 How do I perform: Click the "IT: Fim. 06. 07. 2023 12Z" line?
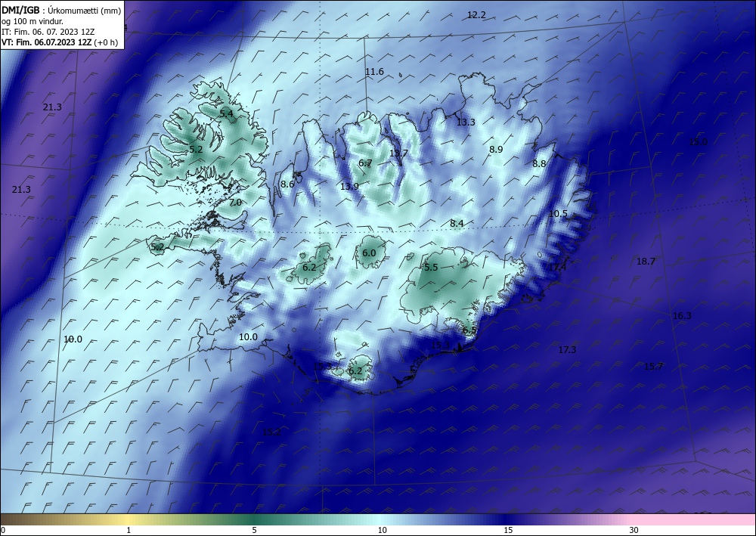click(48, 32)
